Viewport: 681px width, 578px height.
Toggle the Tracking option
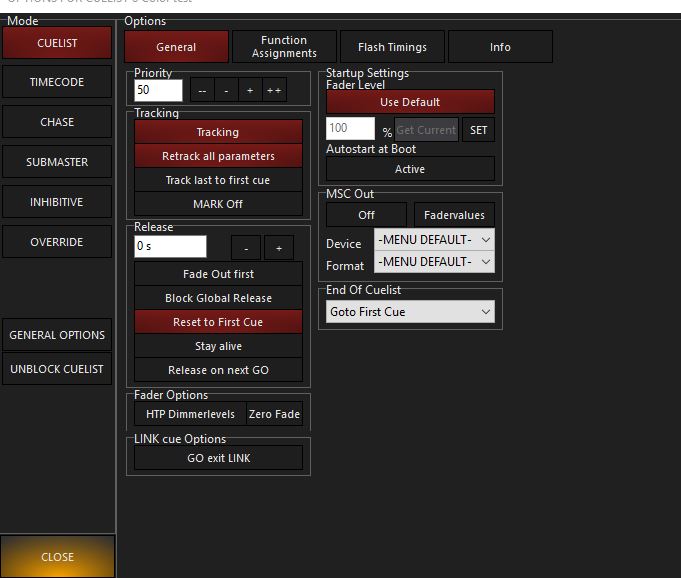218,132
